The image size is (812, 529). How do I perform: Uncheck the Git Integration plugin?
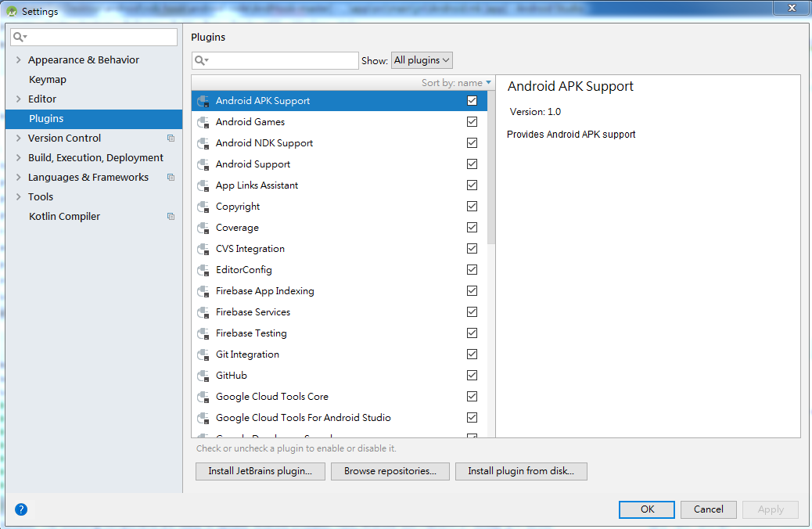point(472,354)
